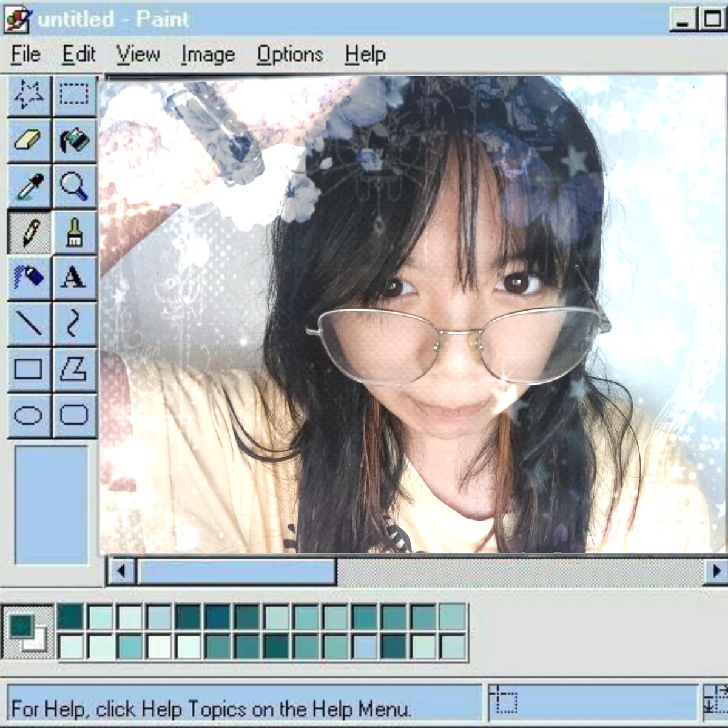Pick the periwinkle blue palette swatch
Image resolution: width=728 pixels, height=728 pixels.
(x=365, y=647)
